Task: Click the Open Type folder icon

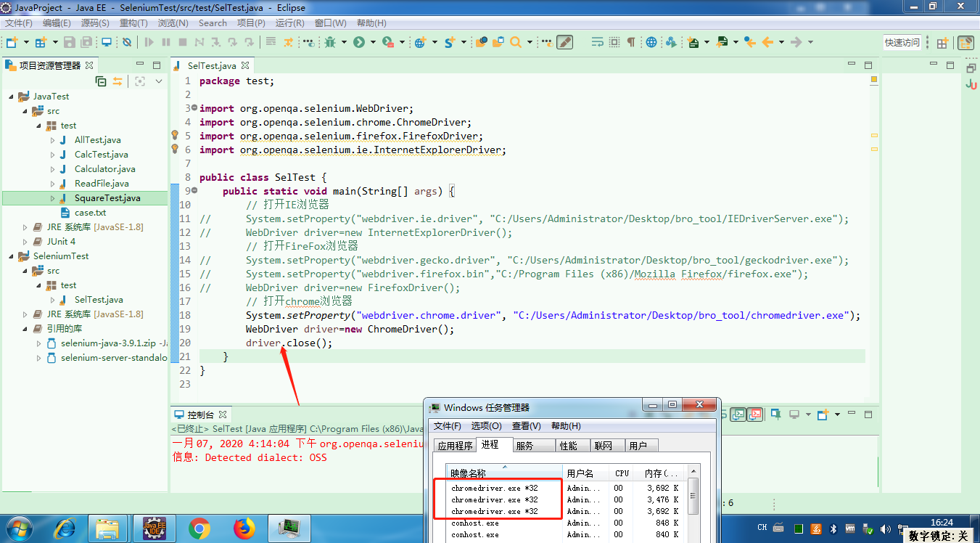Action: pos(481,42)
